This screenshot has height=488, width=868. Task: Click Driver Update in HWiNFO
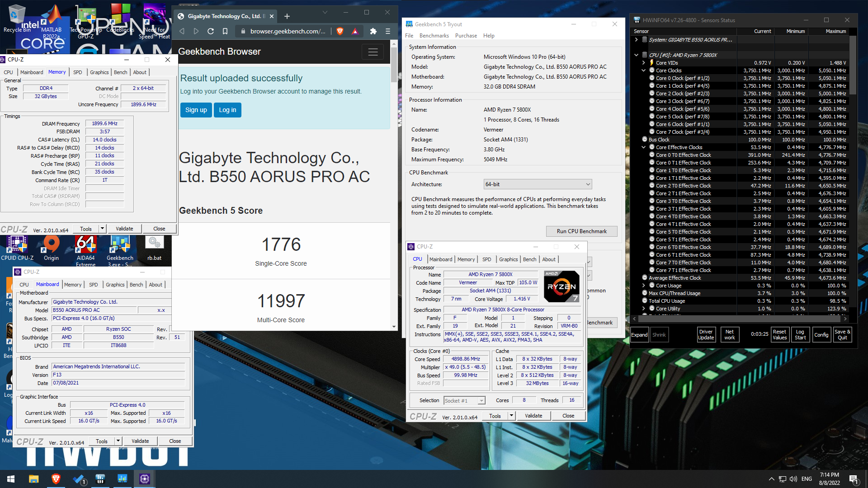[x=706, y=335]
